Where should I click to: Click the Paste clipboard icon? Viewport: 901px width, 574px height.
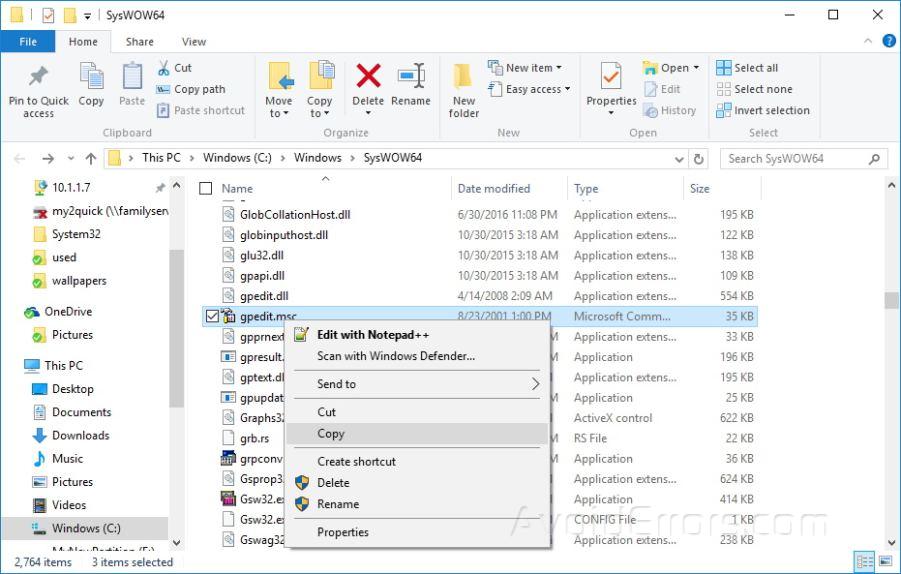point(132,78)
